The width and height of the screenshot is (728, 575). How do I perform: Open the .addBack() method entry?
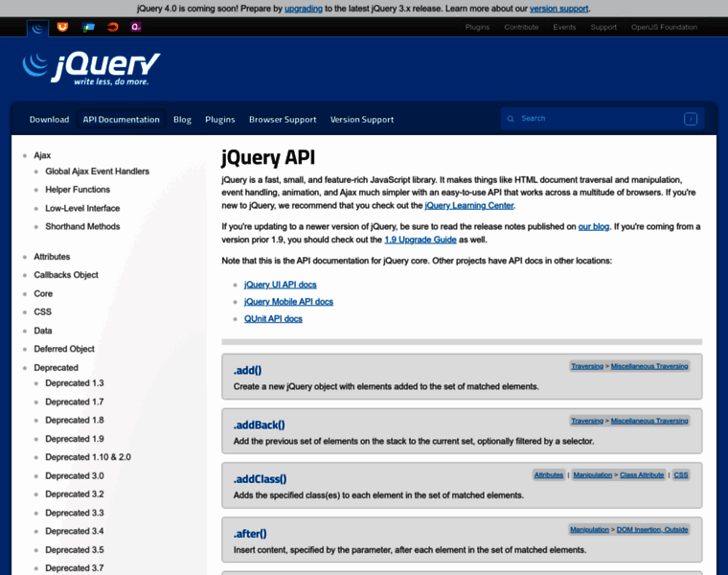click(x=259, y=425)
